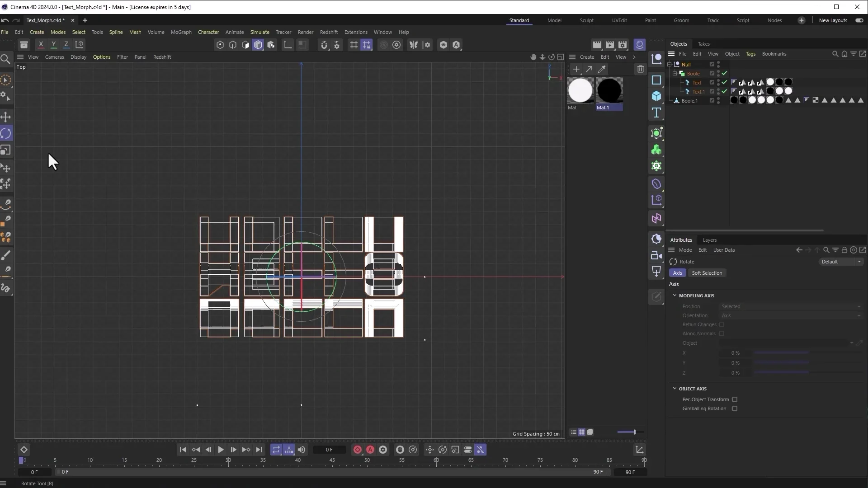This screenshot has width=868, height=488.
Task: Open the Default mode dropdown in Attributes
Action: pos(841,262)
